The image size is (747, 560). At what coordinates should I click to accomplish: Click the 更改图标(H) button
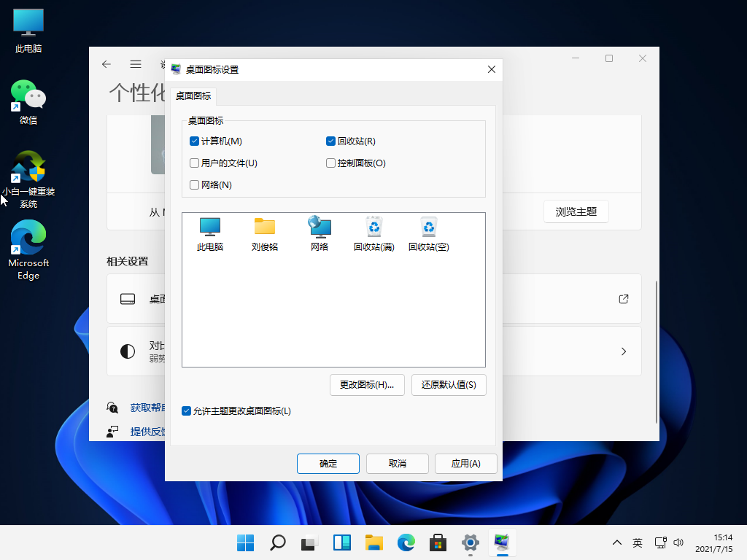[367, 385]
